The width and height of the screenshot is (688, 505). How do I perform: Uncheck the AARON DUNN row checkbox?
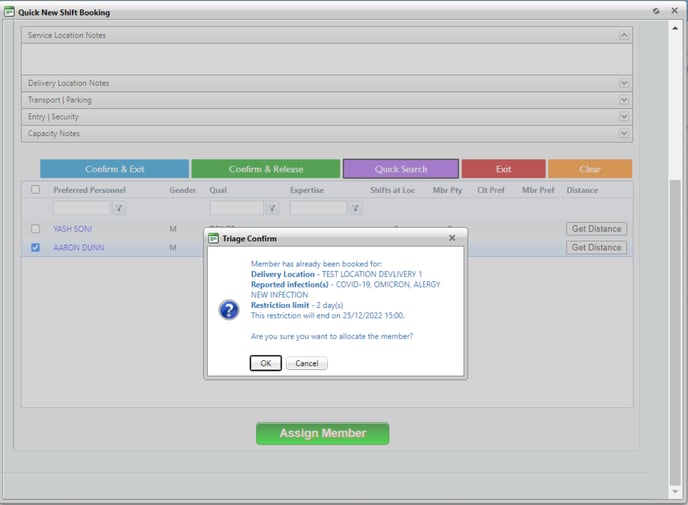point(36,247)
